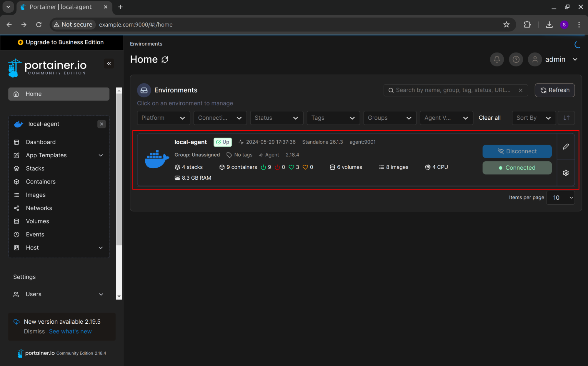588x366 pixels.
Task: Open local-agent settings gear icon
Action: point(566,173)
